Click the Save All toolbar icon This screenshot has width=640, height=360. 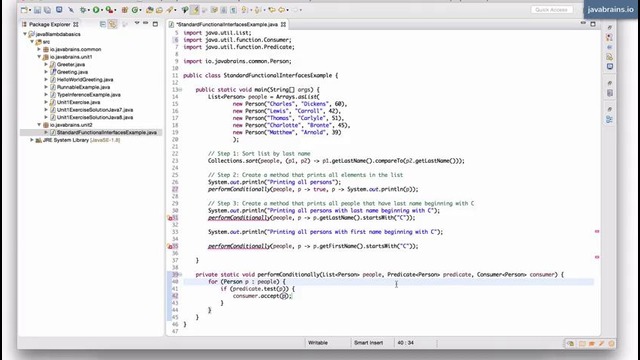[x=47, y=10]
